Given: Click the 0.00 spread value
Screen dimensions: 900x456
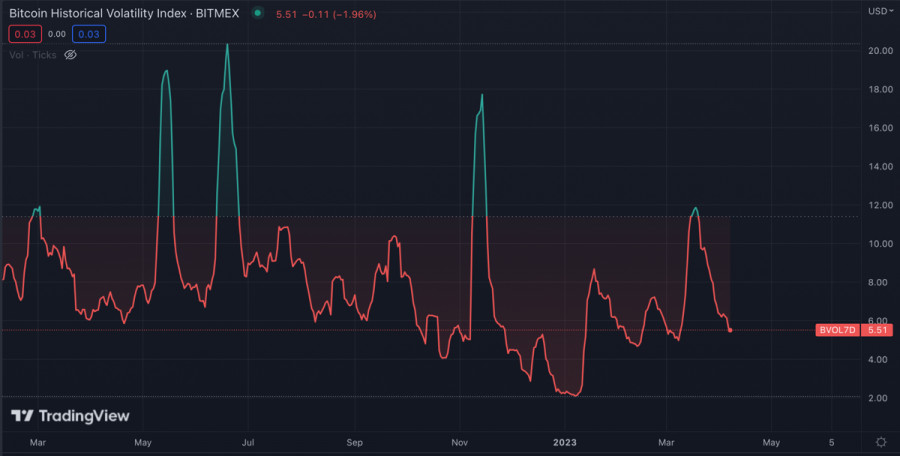Looking at the screenshot, I should point(56,34).
